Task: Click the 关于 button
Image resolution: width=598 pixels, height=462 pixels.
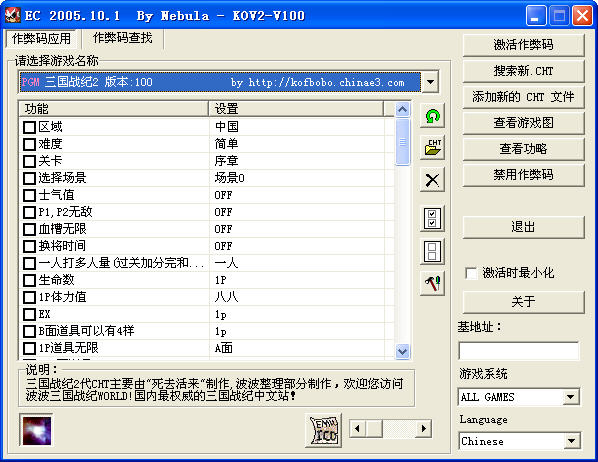Action: [523, 302]
